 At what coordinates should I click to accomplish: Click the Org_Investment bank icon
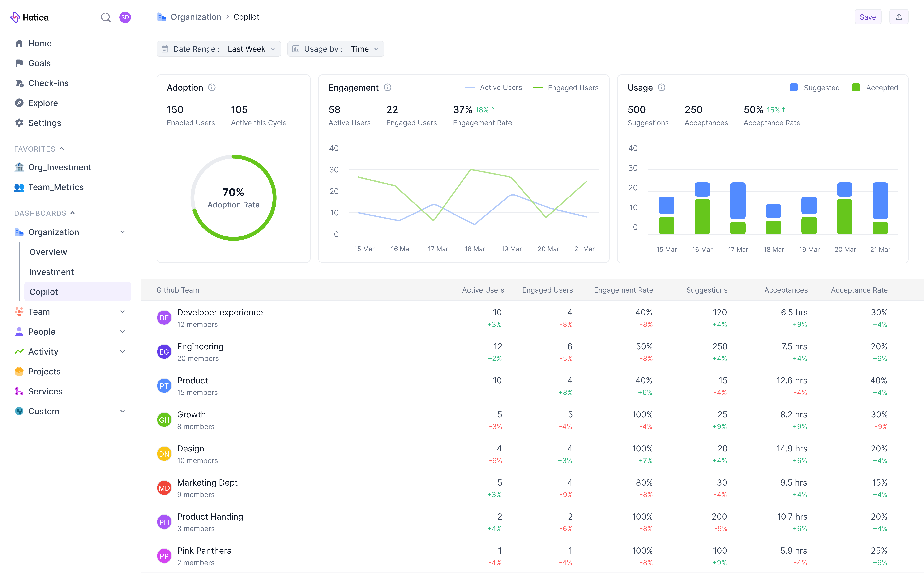19,167
